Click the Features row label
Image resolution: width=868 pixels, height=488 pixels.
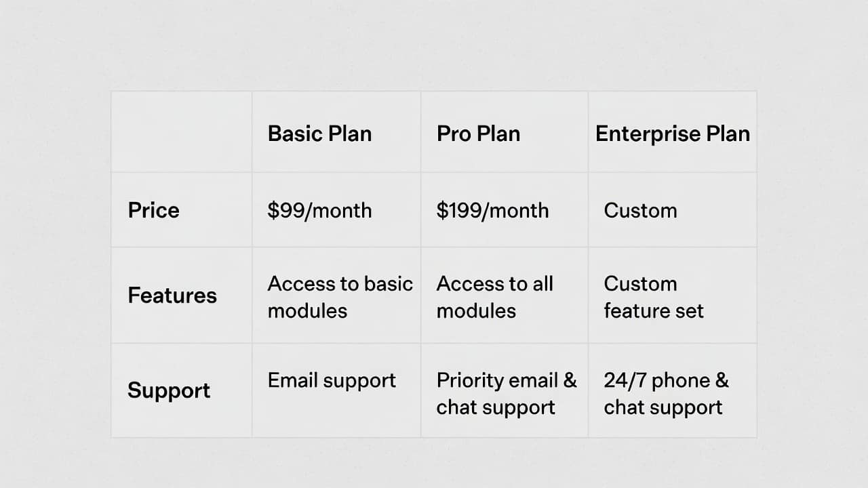(172, 296)
